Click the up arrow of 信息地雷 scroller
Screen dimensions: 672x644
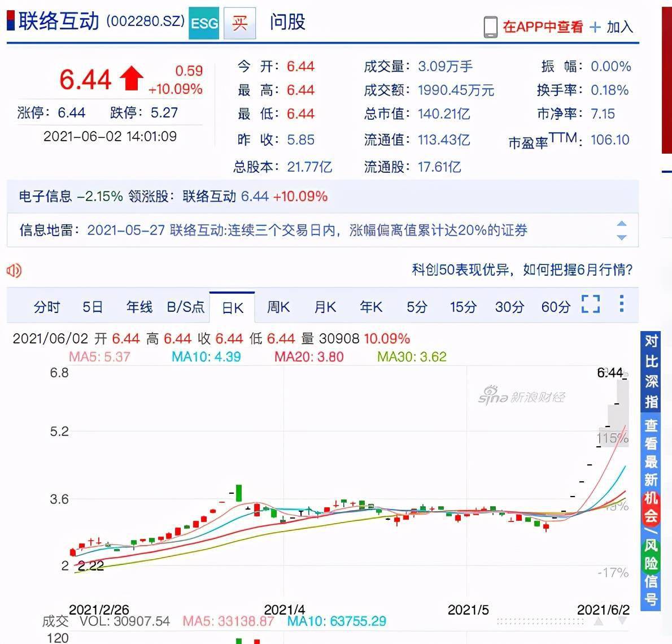621,224
